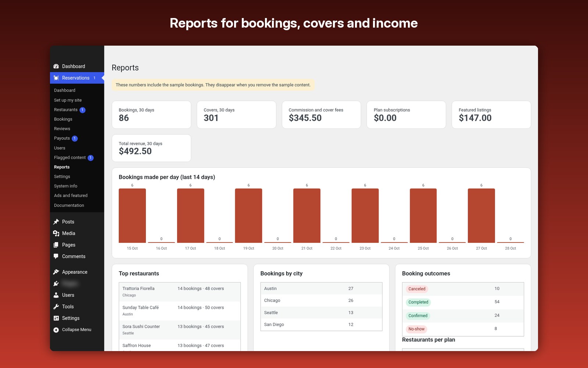Open Reservations Settings submenu item
This screenshot has height=368, width=588.
62,177
